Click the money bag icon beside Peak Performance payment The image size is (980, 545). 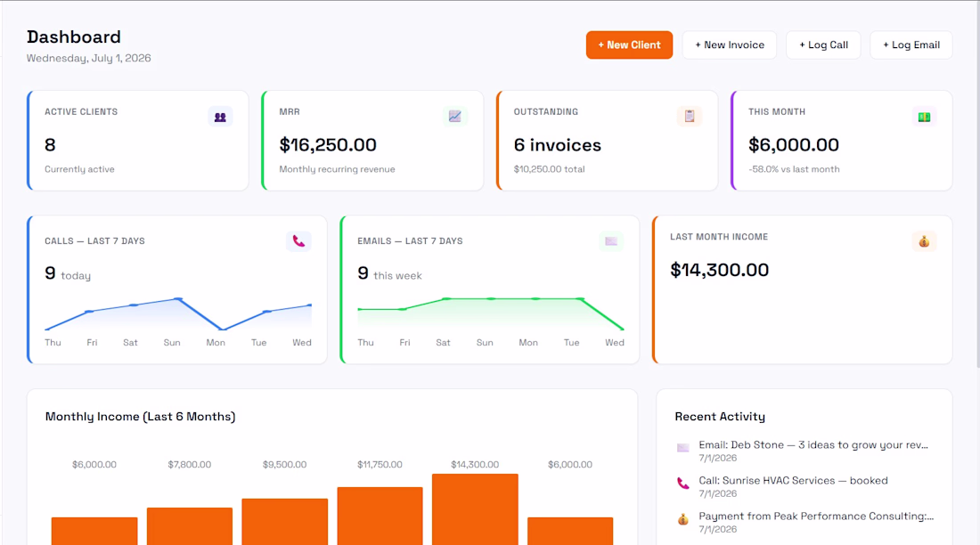(683, 519)
